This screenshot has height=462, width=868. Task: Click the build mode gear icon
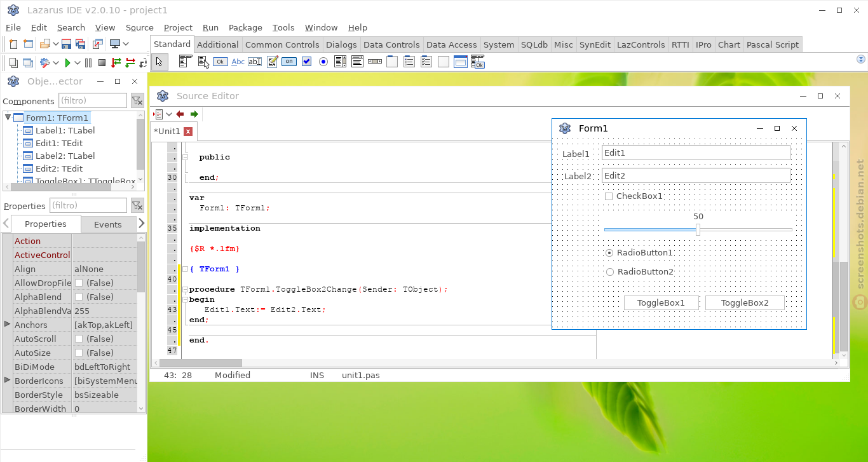tap(44, 62)
